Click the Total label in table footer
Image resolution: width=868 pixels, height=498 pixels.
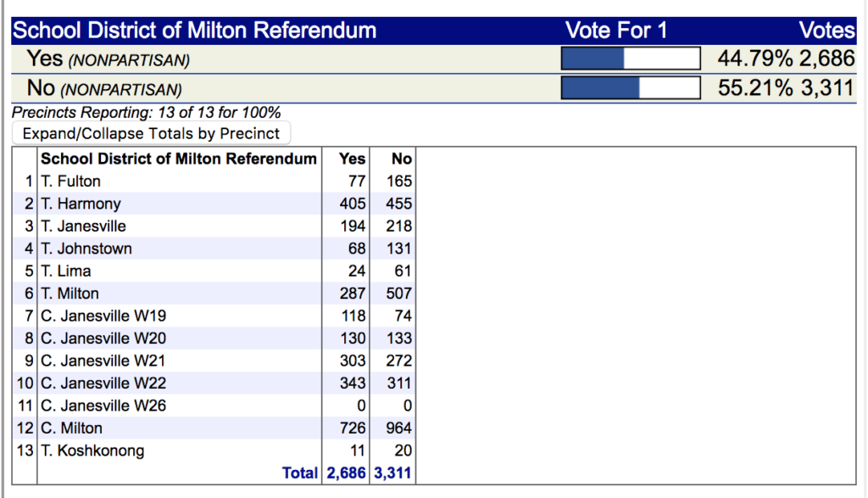click(300, 473)
